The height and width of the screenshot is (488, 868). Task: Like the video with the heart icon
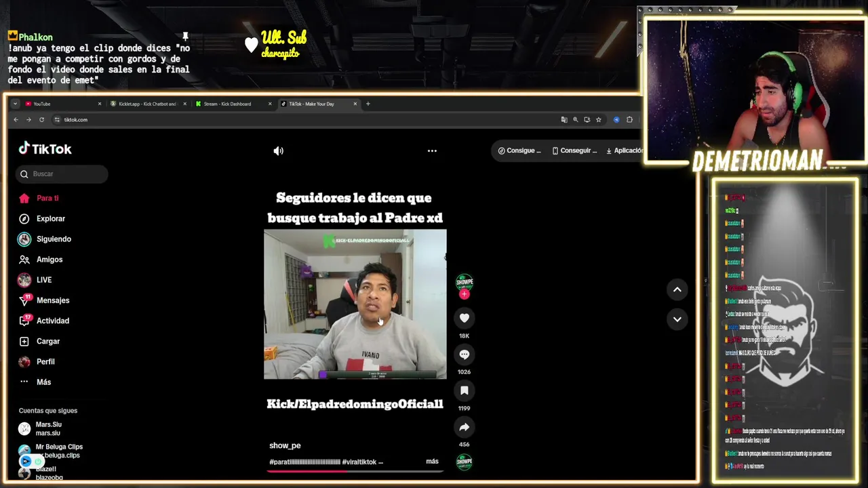coord(465,318)
